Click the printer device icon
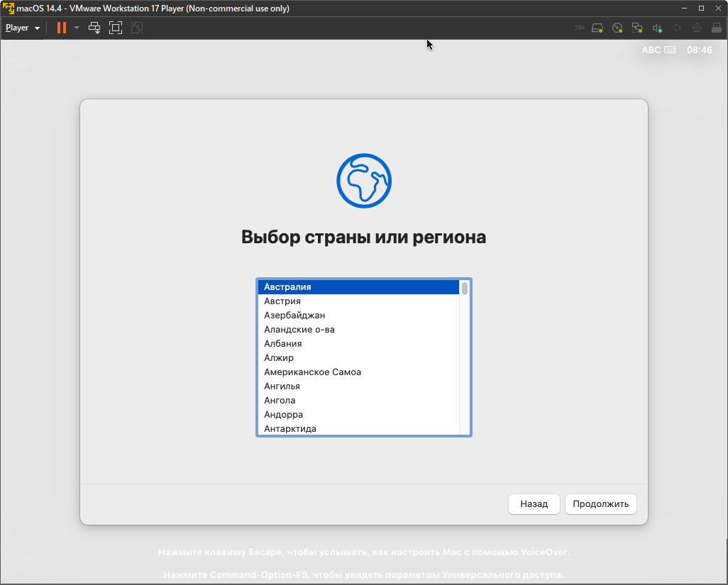 click(717, 28)
